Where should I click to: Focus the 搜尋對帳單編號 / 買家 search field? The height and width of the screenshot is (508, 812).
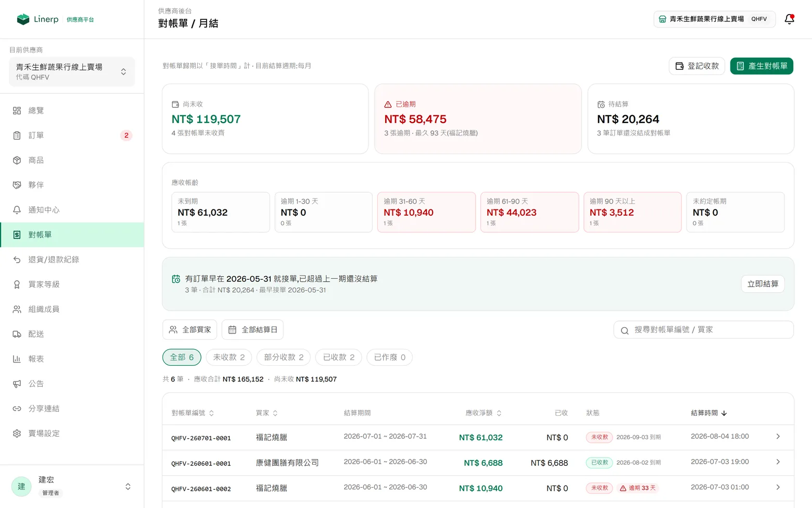tap(704, 330)
